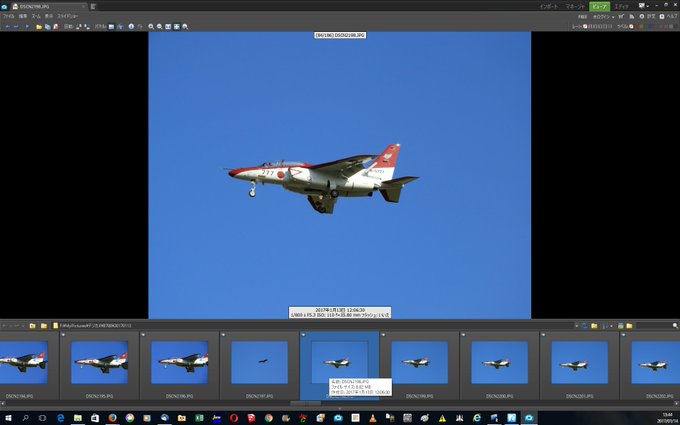
Task: Tick the checkmark on DSCN2197.JPG thumbnail
Action: pyautogui.click(x=223, y=335)
